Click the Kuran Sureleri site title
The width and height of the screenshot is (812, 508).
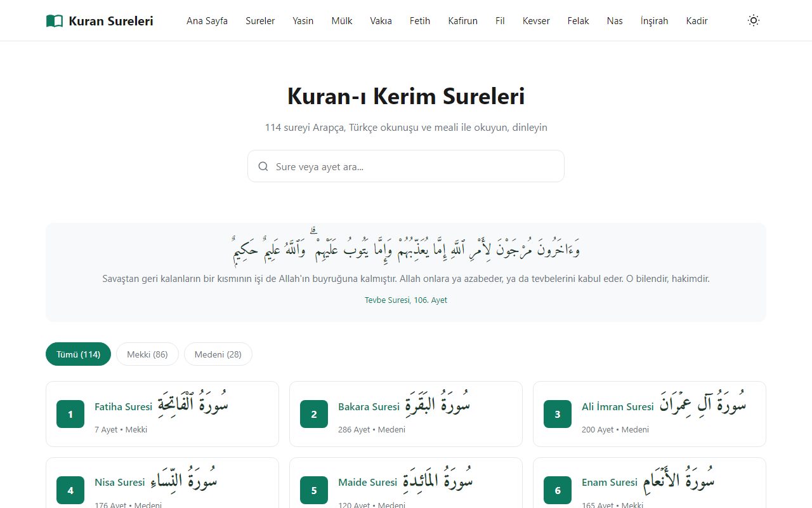(x=111, y=21)
